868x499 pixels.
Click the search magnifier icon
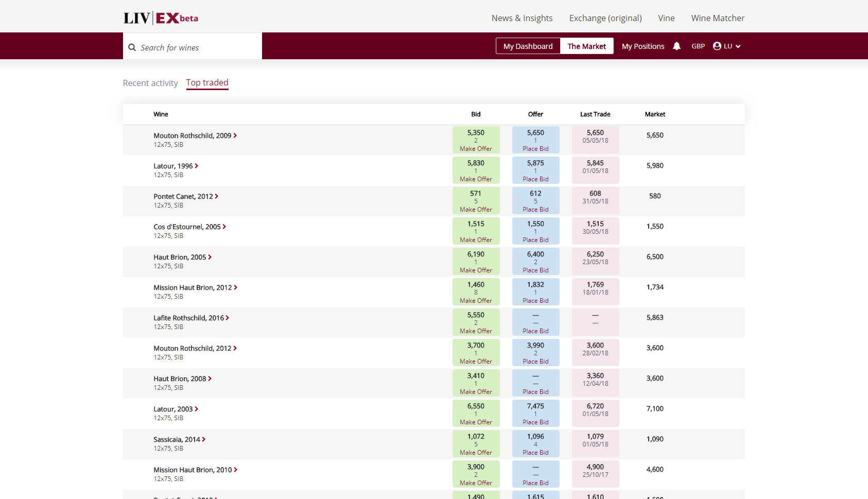(x=132, y=47)
